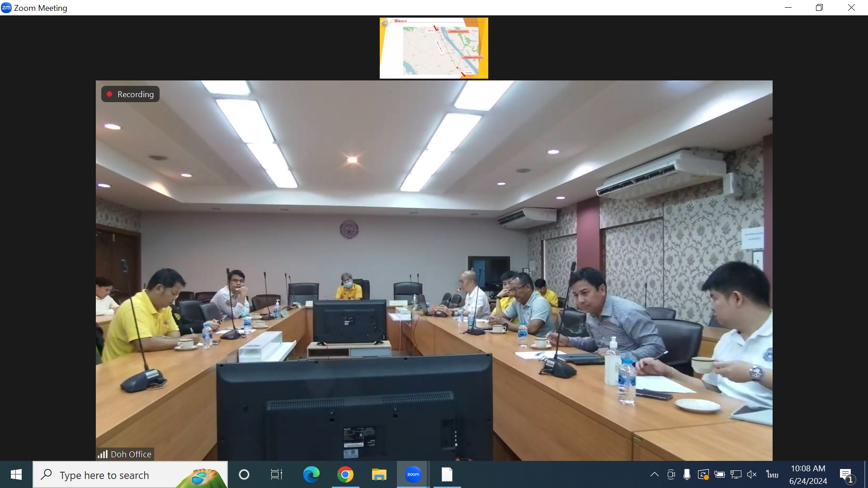
Task: Expand the hidden system tray icons chevron
Action: tap(654, 474)
